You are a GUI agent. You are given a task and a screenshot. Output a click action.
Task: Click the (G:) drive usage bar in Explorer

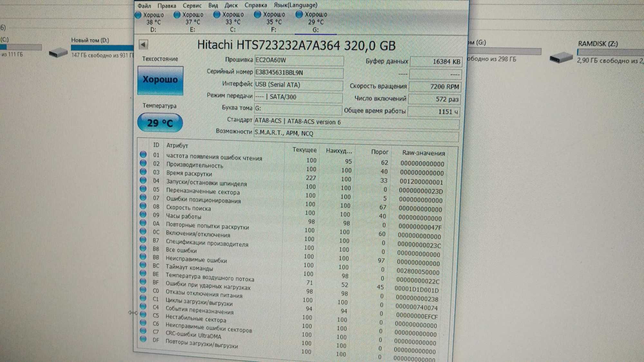click(504, 51)
